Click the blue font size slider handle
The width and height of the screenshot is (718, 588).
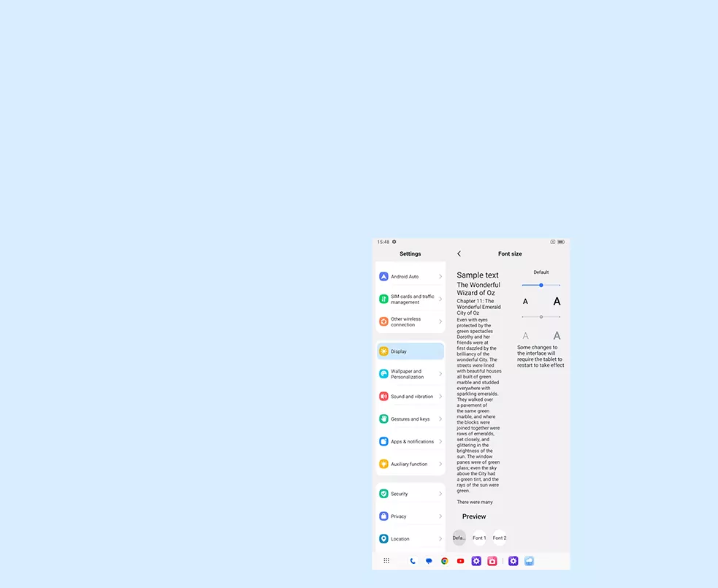541,285
